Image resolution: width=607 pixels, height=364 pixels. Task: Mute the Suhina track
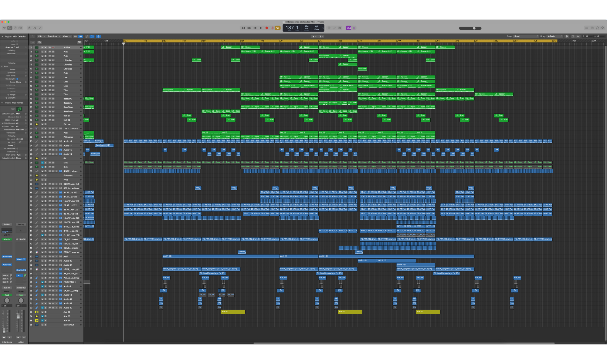[x=42, y=47]
